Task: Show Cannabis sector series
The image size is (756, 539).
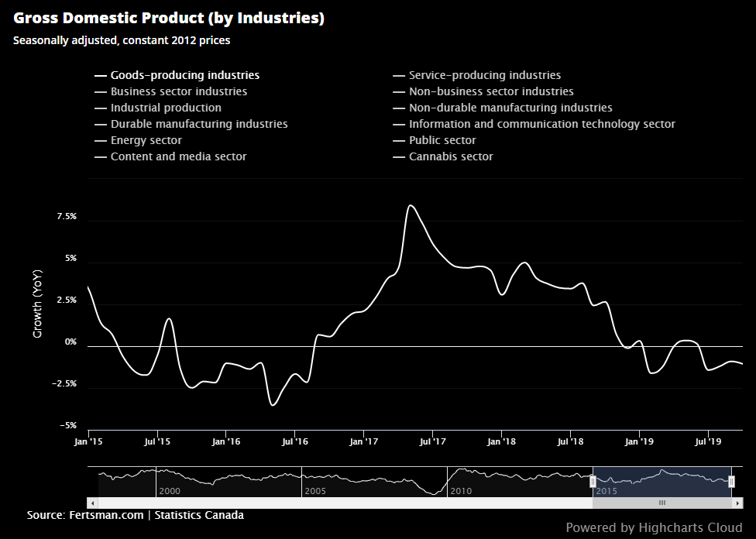Action: [x=443, y=156]
